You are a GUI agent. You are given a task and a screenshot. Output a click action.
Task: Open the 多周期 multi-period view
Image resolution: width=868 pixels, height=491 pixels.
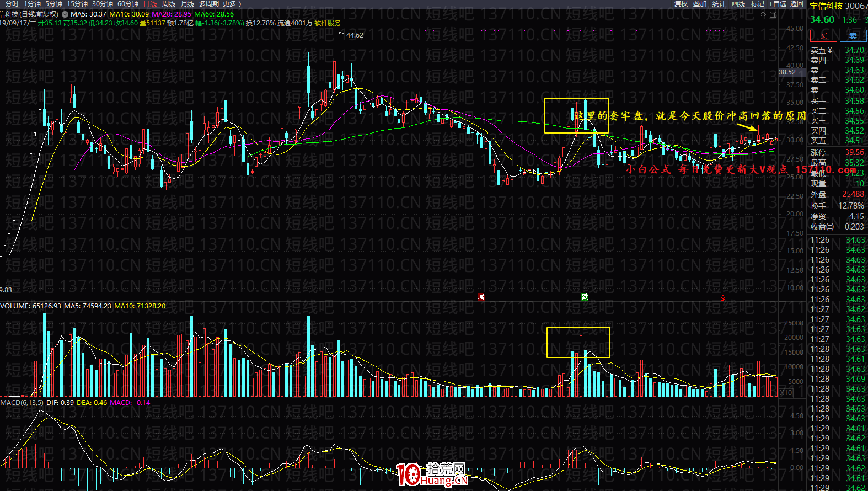click(209, 4)
